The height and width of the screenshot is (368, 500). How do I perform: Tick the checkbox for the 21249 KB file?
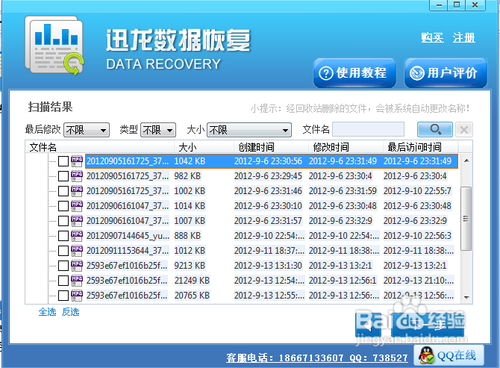[x=63, y=281]
